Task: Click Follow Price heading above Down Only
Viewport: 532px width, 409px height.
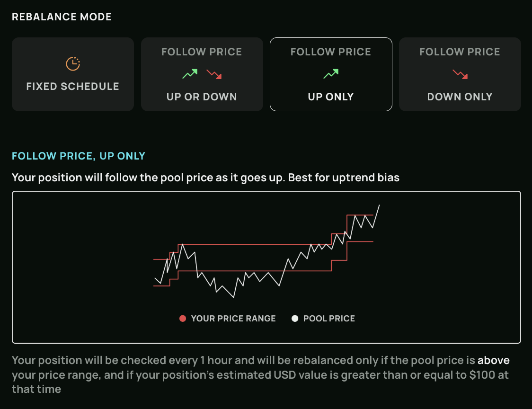Action: tap(460, 52)
